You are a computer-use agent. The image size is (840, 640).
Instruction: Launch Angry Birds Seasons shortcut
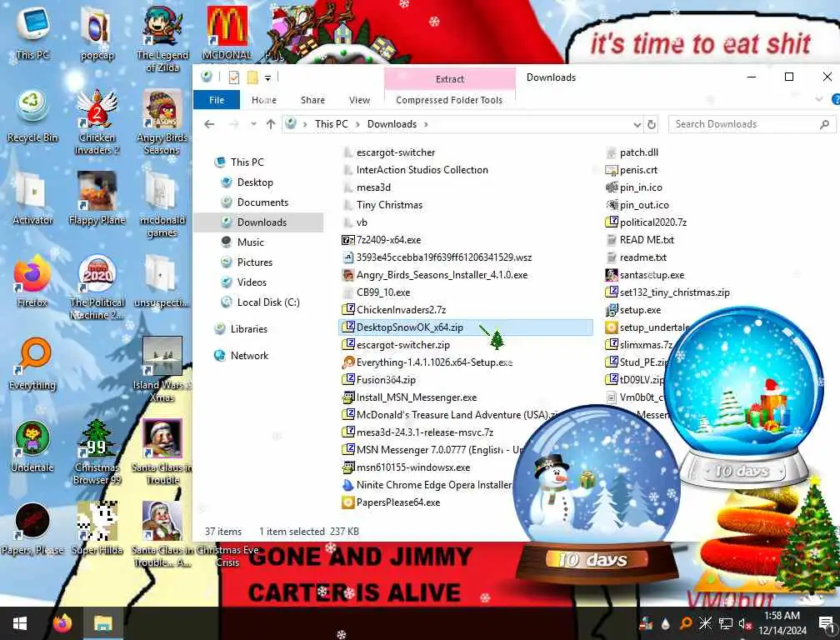pos(162,121)
